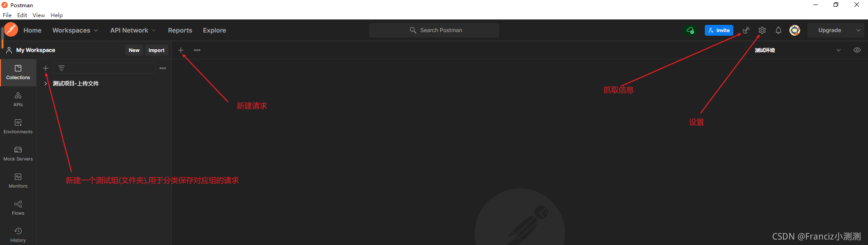Open the API Network dropdown
The width and height of the screenshot is (868, 245).
(x=133, y=30)
